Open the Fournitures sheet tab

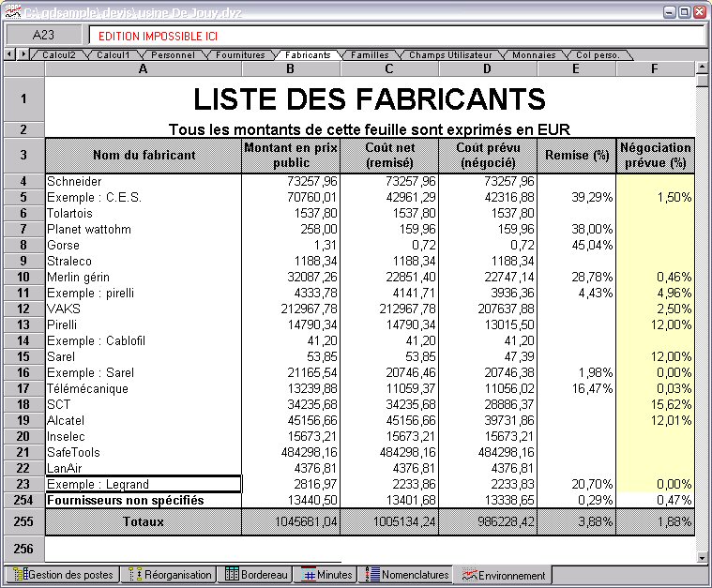coord(240,55)
